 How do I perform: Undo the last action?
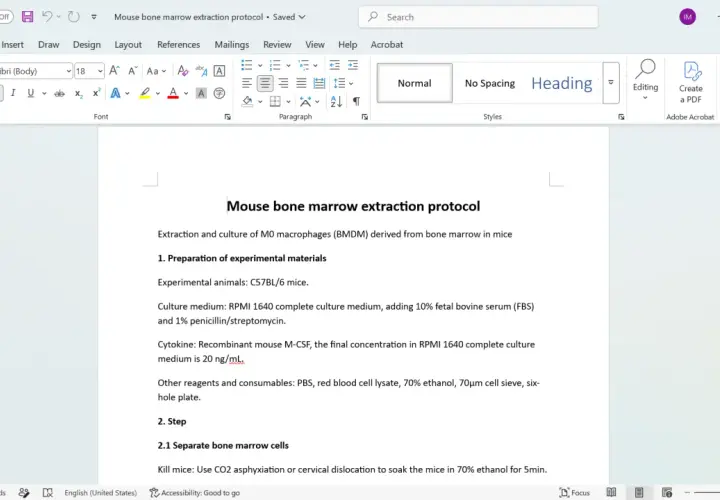[x=47, y=17]
